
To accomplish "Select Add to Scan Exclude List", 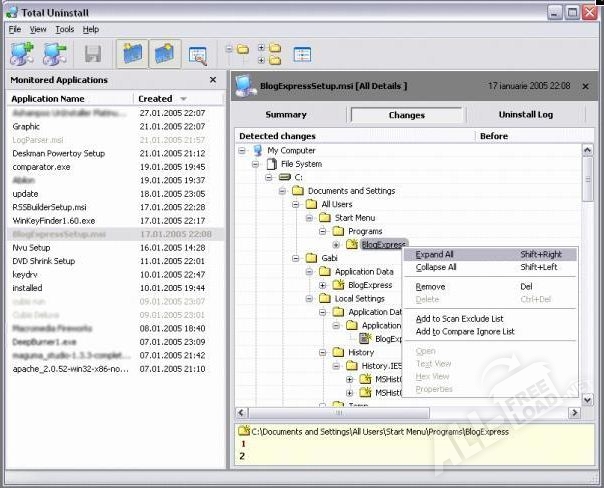I will click(x=461, y=319).
